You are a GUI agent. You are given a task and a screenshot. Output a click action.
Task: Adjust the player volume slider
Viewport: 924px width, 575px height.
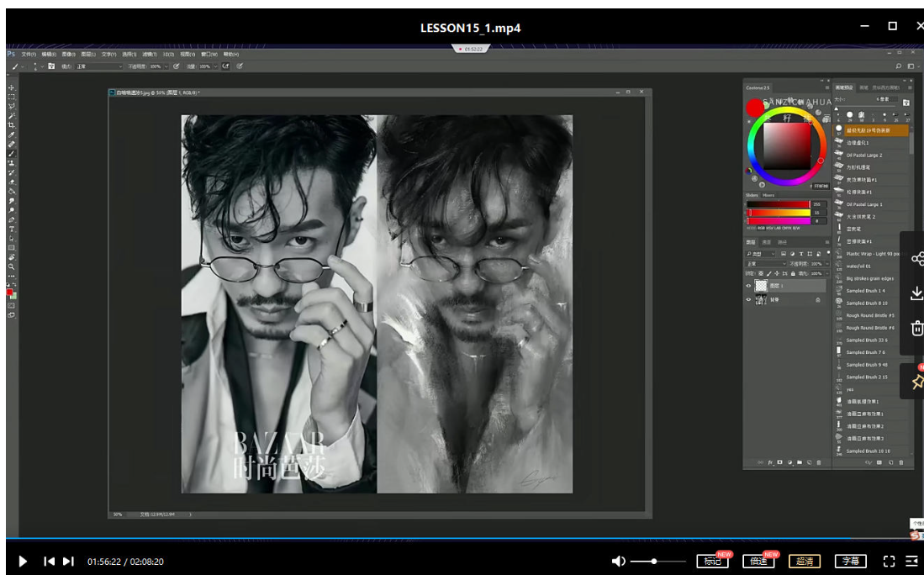click(657, 562)
